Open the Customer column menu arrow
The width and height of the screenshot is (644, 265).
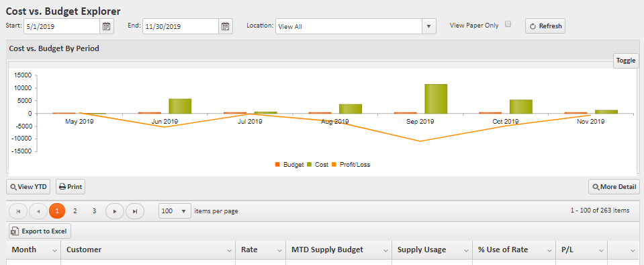tap(229, 250)
